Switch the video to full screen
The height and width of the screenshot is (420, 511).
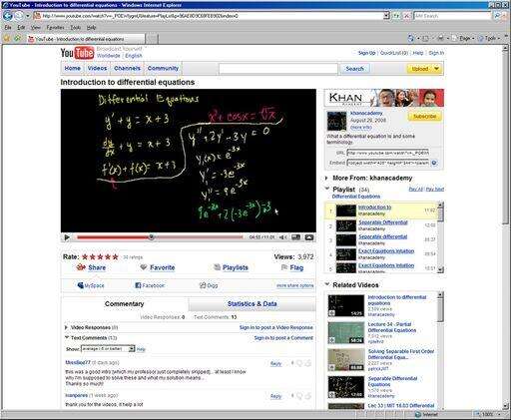[309, 237]
